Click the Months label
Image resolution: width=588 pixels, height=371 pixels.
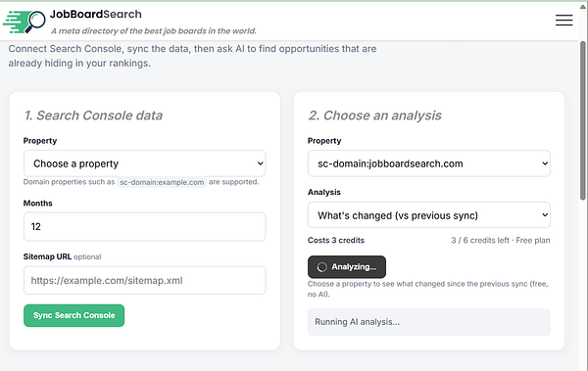[x=38, y=203]
